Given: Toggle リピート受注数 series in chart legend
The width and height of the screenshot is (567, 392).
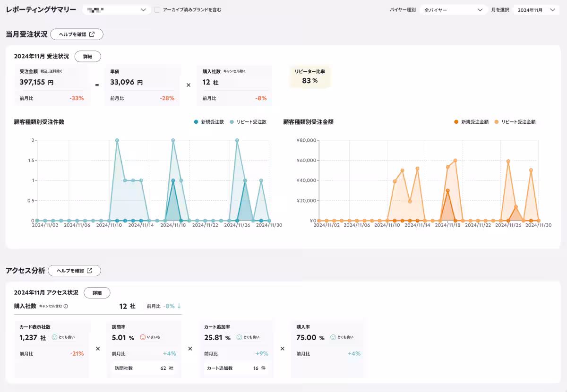Looking at the screenshot, I should tap(248, 122).
